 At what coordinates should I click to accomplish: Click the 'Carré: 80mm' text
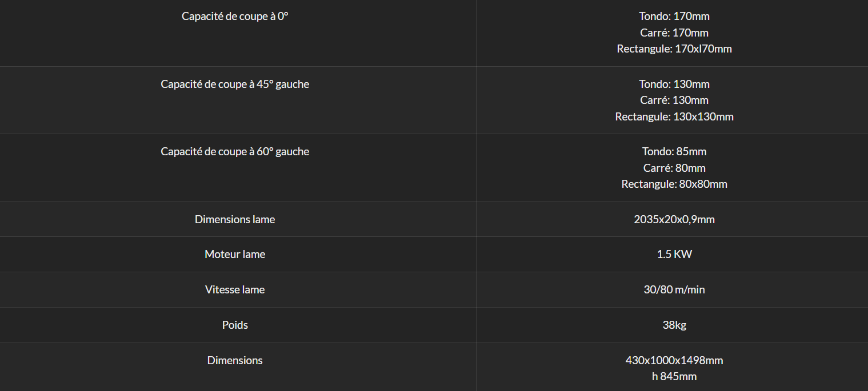click(674, 168)
